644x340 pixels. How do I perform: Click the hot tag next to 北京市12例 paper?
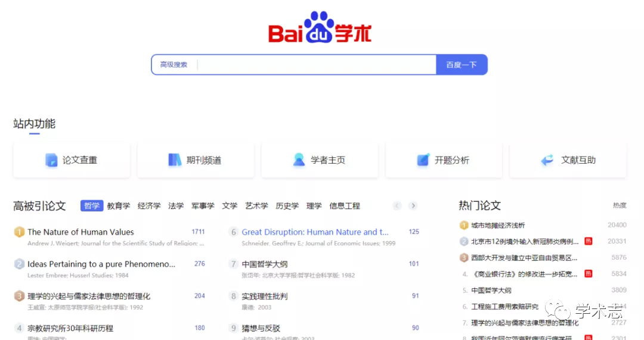[588, 241]
